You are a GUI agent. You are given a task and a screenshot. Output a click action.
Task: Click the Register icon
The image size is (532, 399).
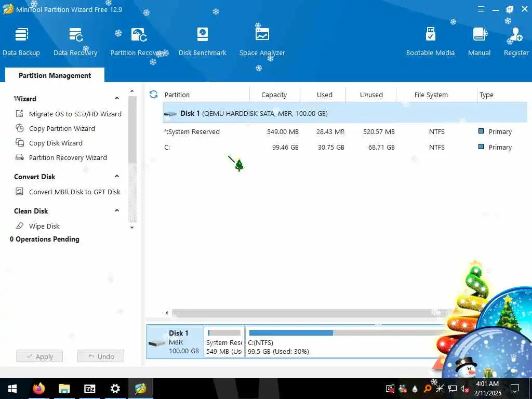click(516, 35)
